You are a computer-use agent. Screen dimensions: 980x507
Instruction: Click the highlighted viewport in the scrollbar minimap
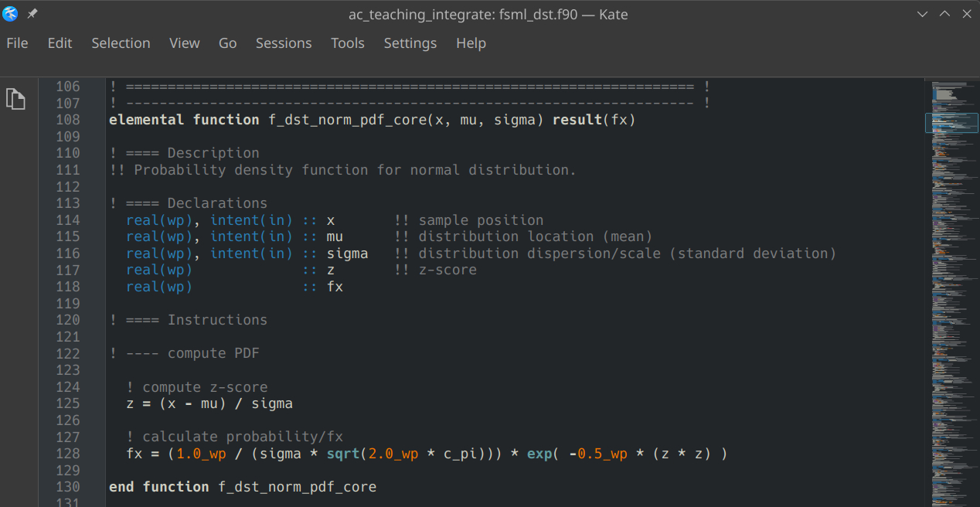point(951,123)
